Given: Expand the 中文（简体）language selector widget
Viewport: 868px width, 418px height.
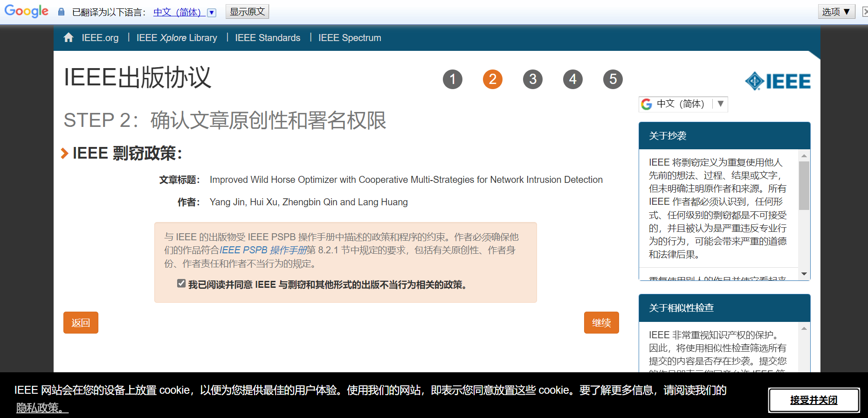Looking at the screenshot, I should point(683,104).
